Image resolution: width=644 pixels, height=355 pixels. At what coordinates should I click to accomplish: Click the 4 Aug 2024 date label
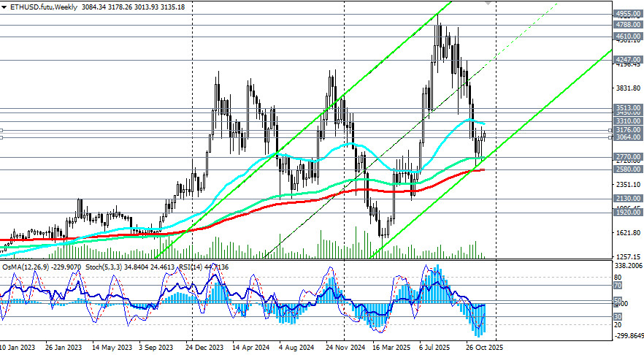coord(298,348)
